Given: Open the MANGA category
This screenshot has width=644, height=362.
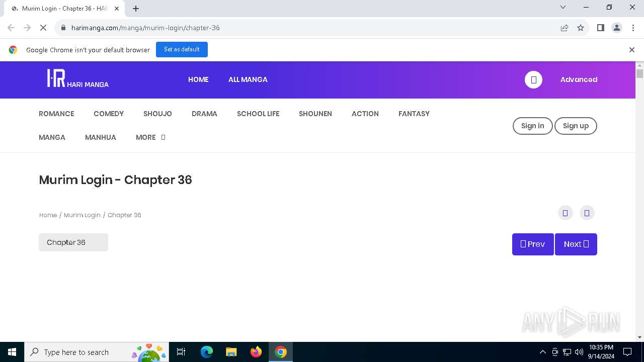Looking at the screenshot, I should click(52, 137).
